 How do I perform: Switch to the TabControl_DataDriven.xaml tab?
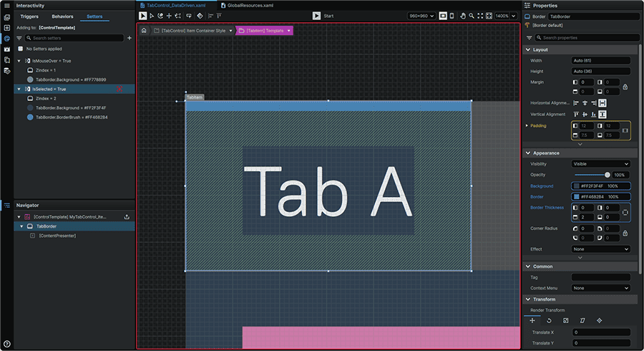176,5
